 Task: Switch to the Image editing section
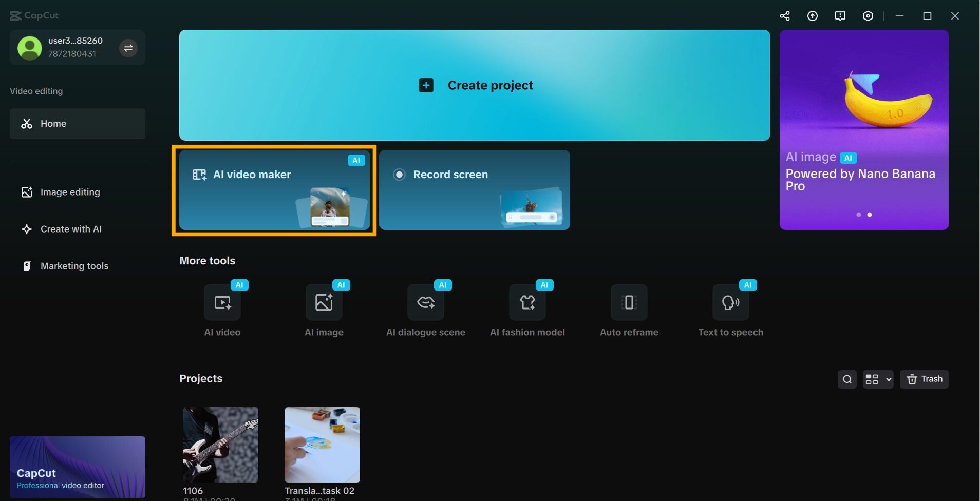coord(70,192)
